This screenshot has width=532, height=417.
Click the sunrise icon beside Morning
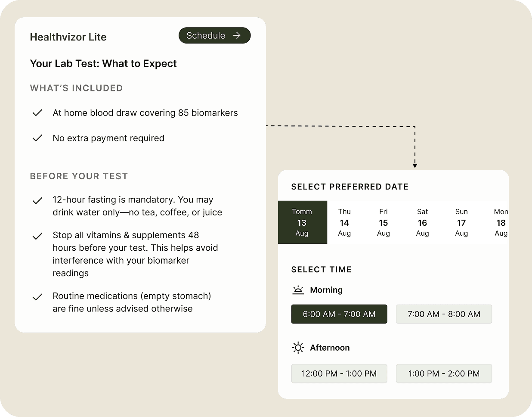[298, 290]
